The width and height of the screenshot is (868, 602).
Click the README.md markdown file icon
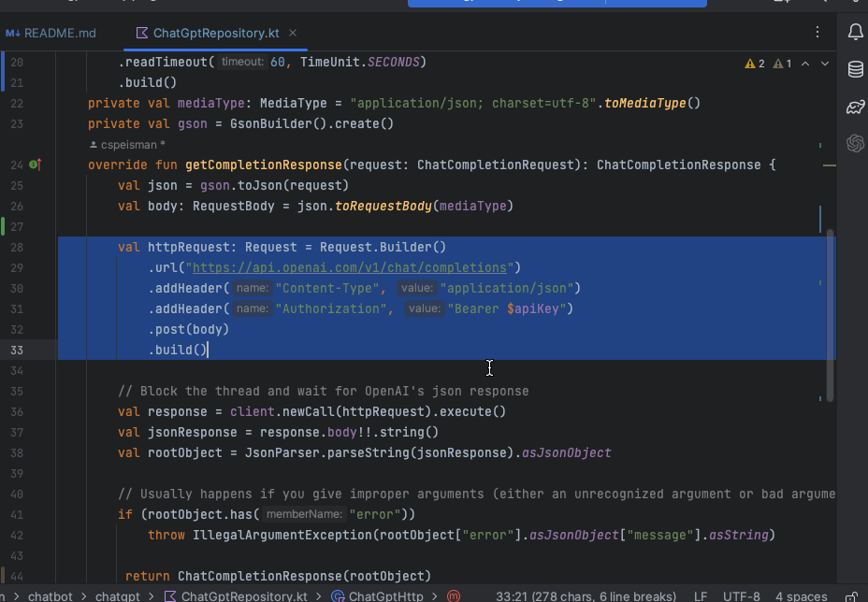13,34
